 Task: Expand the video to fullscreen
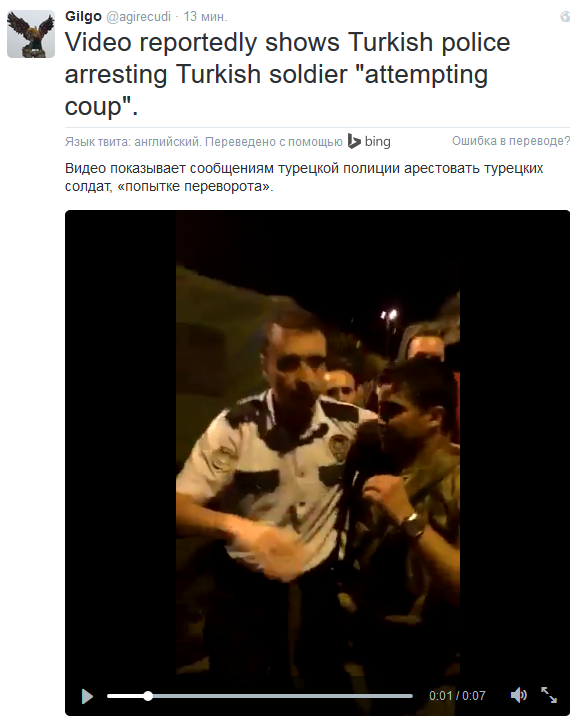point(549,695)
